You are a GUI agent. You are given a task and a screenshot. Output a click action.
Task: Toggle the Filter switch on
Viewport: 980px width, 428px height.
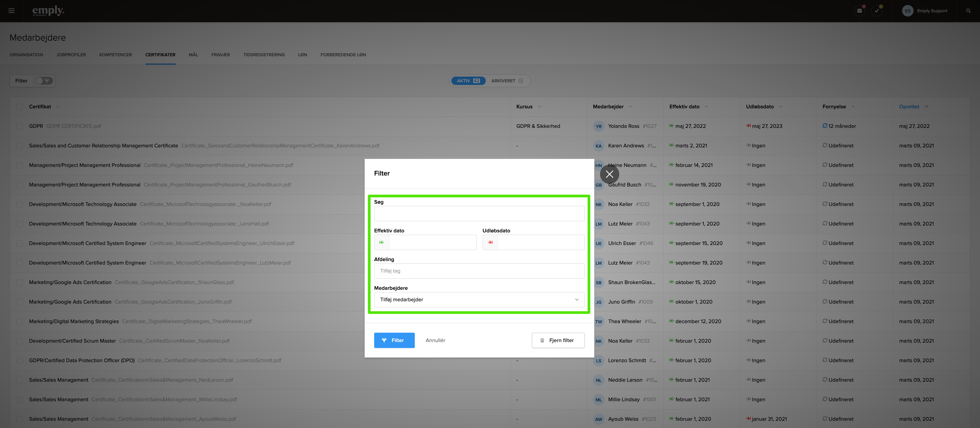point(44,81)
